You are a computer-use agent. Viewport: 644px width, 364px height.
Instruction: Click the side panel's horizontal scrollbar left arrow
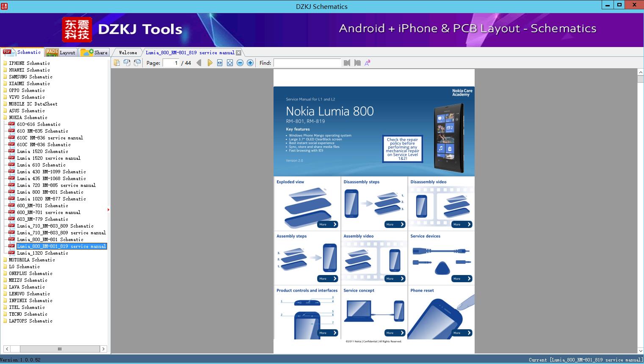pos(6,349)
